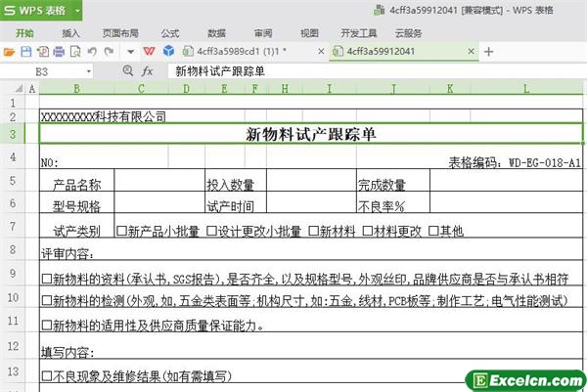Select row 3 header
This screenshot has height=392, width=587.
[13, 134]
